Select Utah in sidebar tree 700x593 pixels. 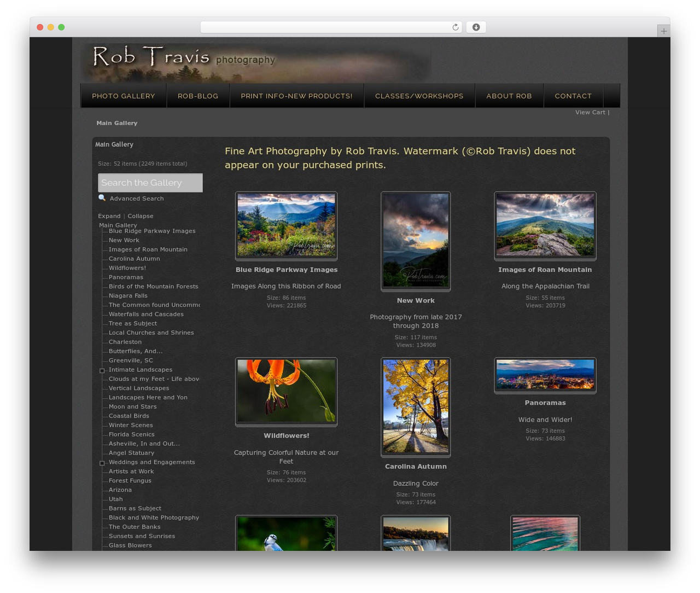click(x=116, y=499)
